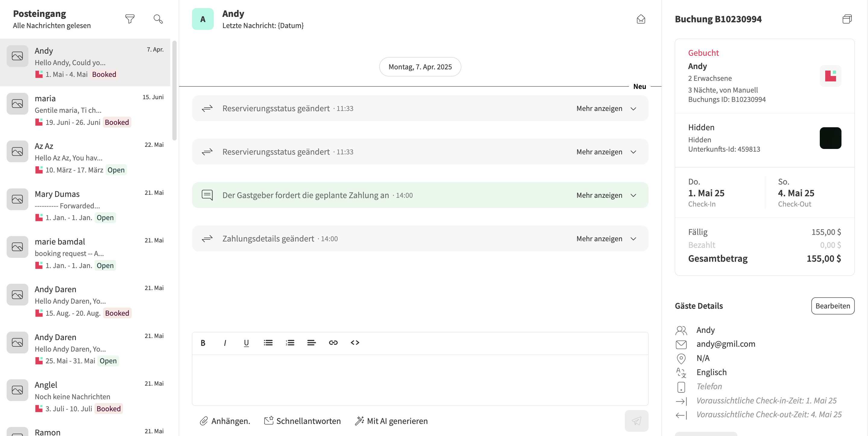Generate a reply with AI
The width and height of the screenshot is (868, 436).
[391, 421]
